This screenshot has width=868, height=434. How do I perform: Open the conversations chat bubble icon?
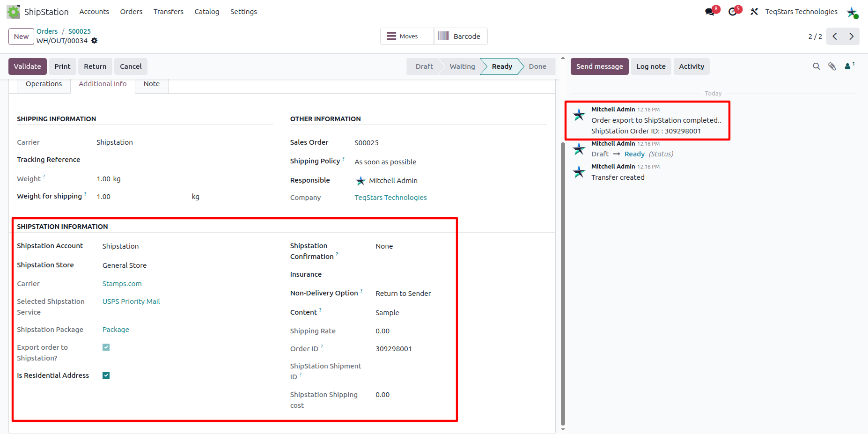710,12
